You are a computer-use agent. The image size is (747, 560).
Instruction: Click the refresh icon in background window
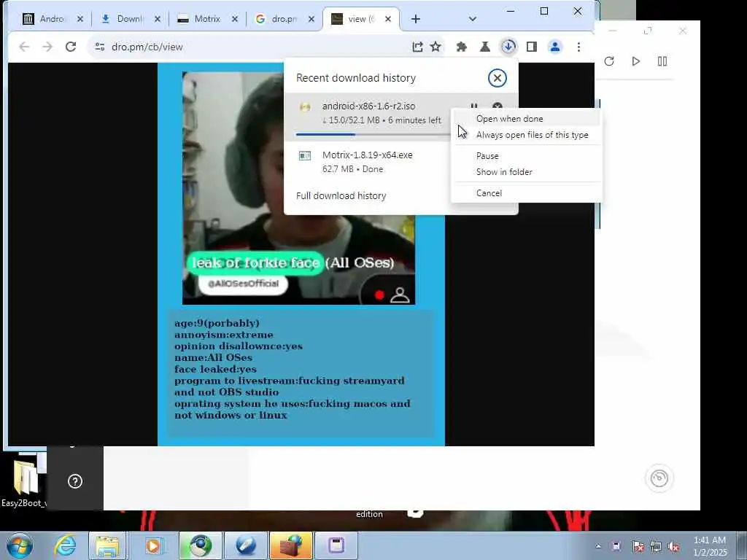609,61
